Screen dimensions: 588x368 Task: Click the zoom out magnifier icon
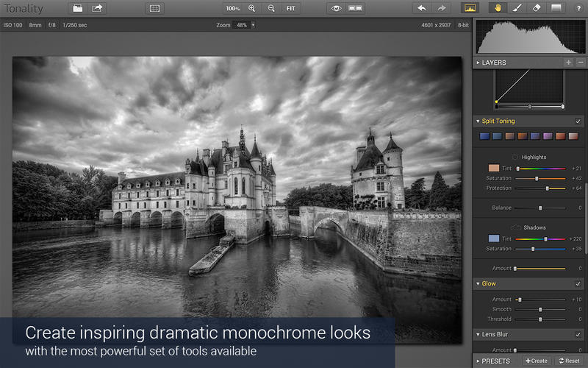271,8
